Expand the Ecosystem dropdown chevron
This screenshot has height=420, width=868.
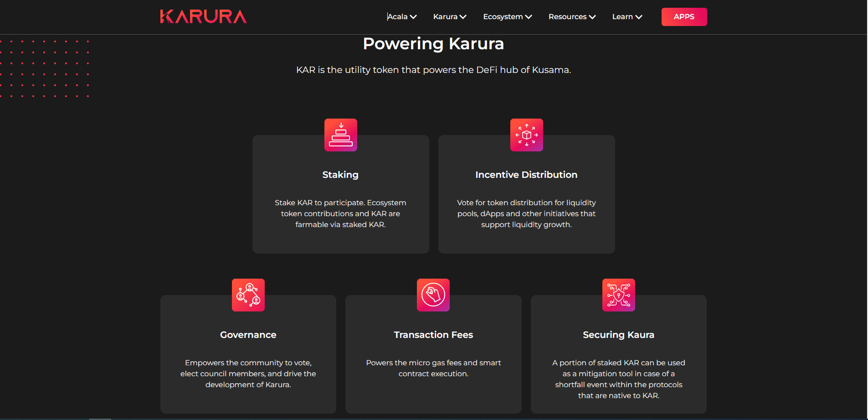[529, 17]
